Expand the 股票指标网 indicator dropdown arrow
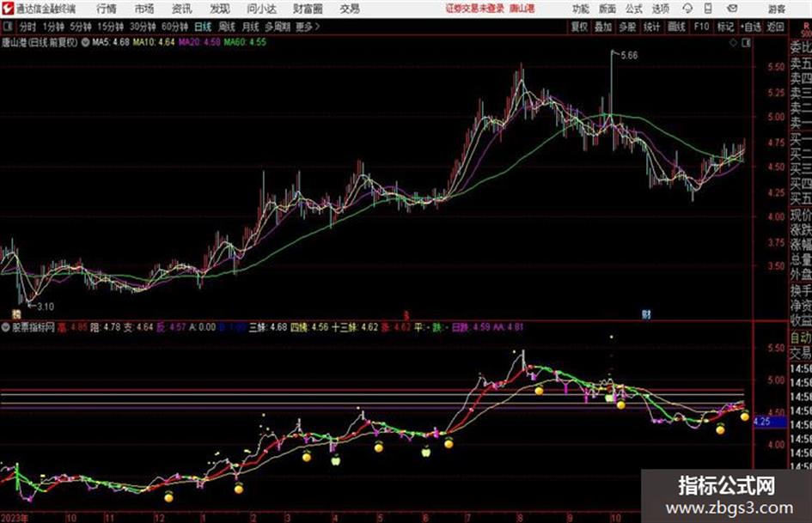The height and width of the screenshot is (523, 812). click(6, 327)
